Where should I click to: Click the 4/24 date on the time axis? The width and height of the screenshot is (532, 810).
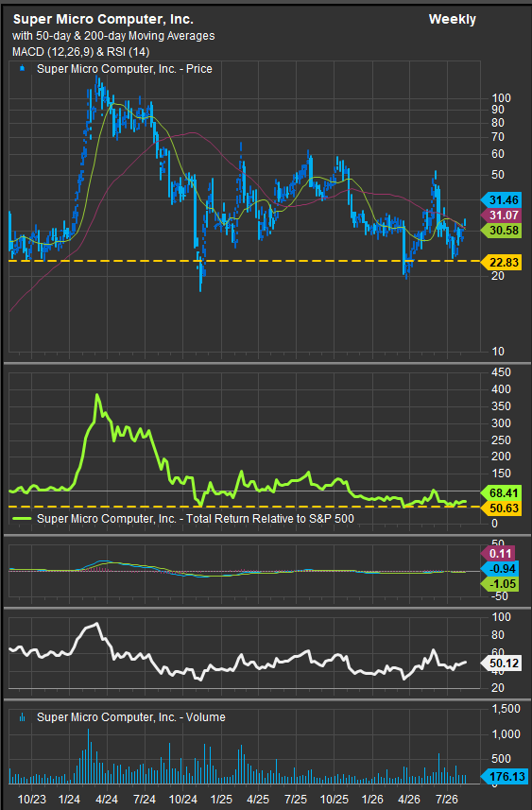pos(107,800)
